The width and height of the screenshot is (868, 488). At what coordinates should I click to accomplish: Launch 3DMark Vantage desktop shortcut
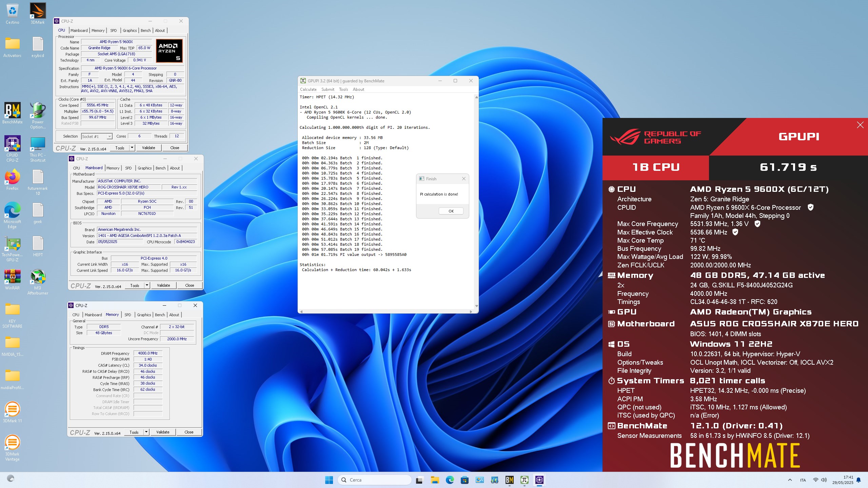click(x=12, y=448)
